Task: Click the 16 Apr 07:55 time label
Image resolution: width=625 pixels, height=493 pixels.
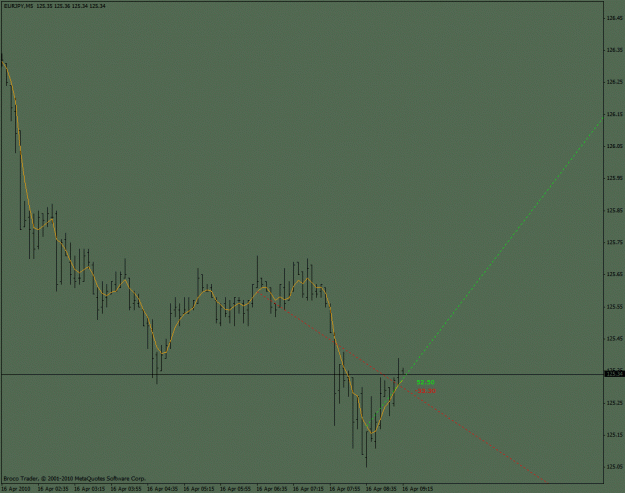Action: (x=345, y=489)
